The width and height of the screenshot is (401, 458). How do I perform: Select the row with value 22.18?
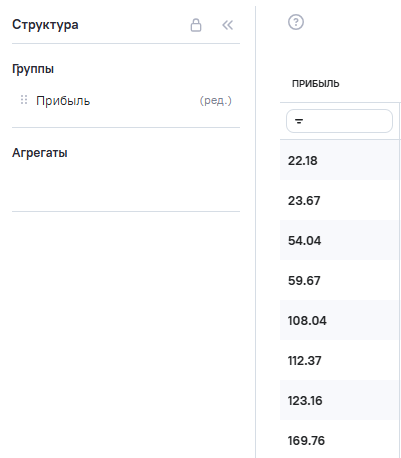pos(340,160)
